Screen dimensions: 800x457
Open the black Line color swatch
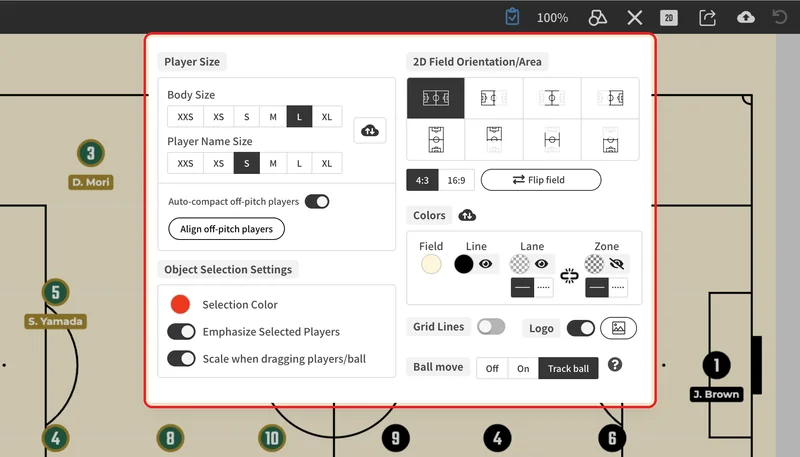[464, 264]
